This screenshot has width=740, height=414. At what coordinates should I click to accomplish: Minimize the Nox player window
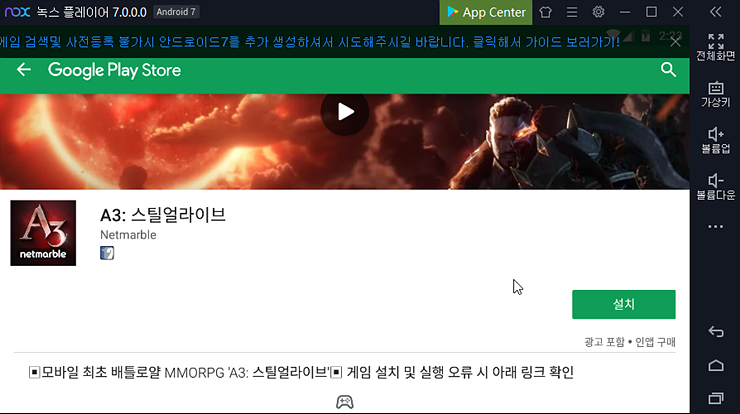point(625,12)
